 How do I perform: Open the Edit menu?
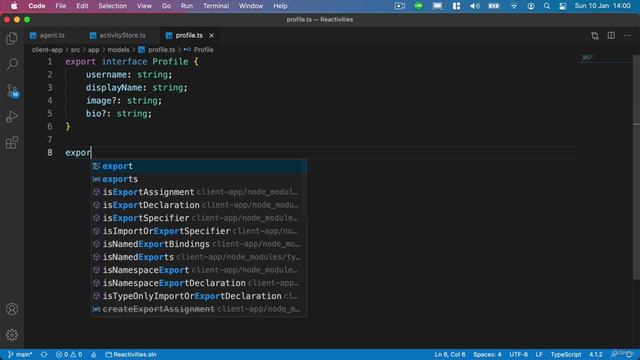(x=82, y=6)
